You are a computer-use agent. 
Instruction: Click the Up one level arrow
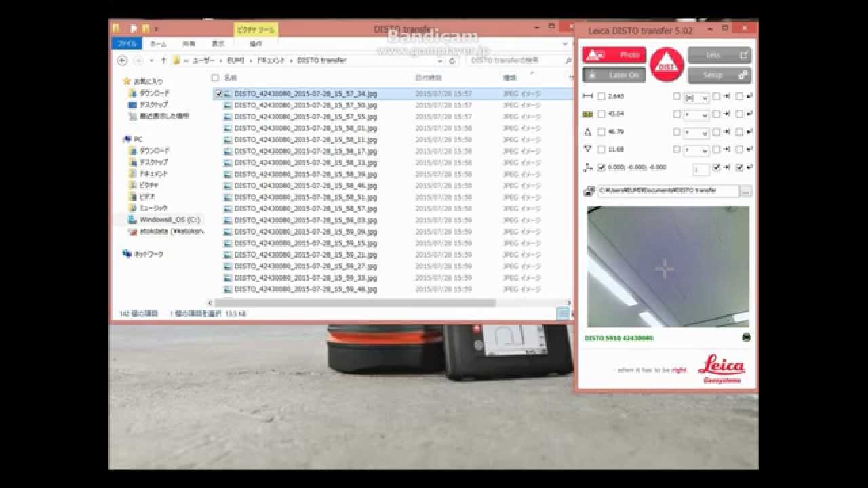[163, 60]
